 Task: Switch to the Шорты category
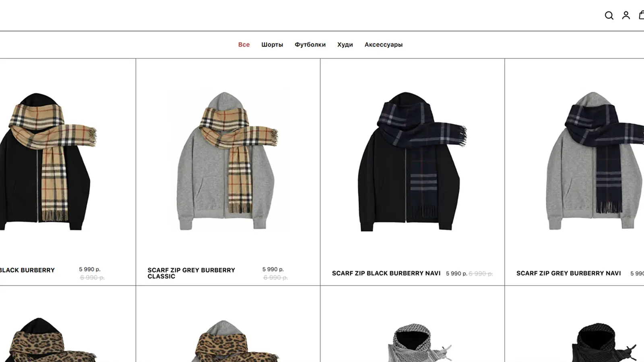tap(272, 45)
